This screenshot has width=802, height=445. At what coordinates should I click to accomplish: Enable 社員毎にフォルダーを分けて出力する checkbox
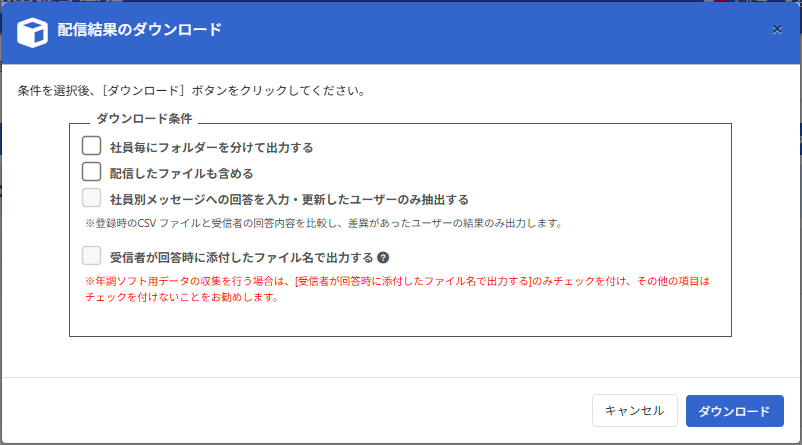click(x=92, y=146)
